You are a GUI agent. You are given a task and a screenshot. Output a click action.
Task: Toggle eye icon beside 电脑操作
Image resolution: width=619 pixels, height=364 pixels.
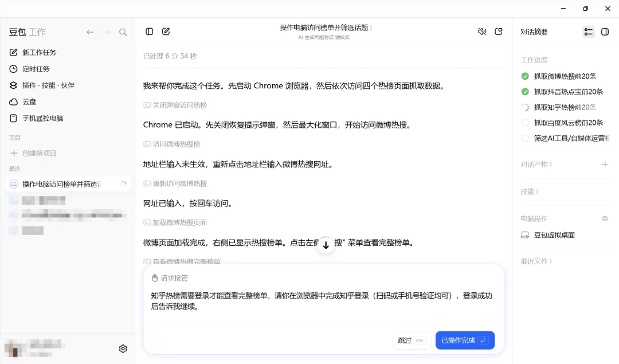click(x=605, y=219)
